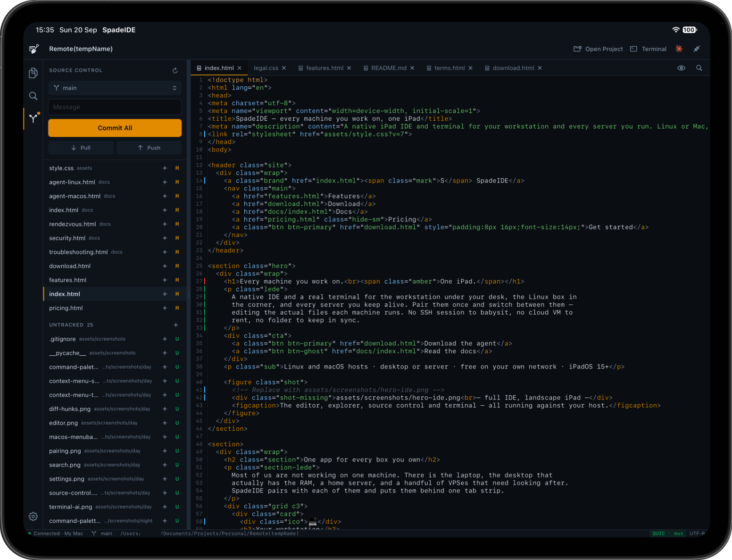Refresh the source control panel
The image size is (732, 560).
175,70
